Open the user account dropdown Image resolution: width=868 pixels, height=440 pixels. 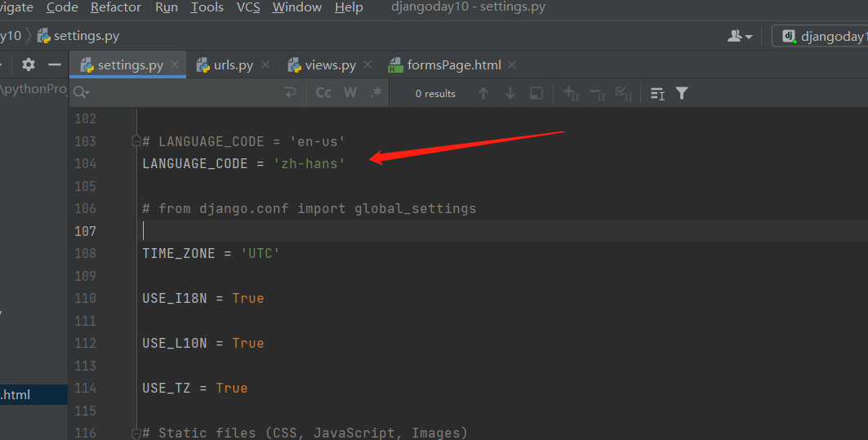pyautogui.click(x=740, y=37)
